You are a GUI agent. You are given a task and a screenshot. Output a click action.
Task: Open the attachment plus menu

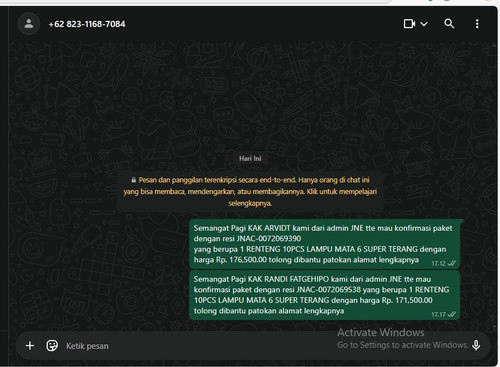coord(30,346)
